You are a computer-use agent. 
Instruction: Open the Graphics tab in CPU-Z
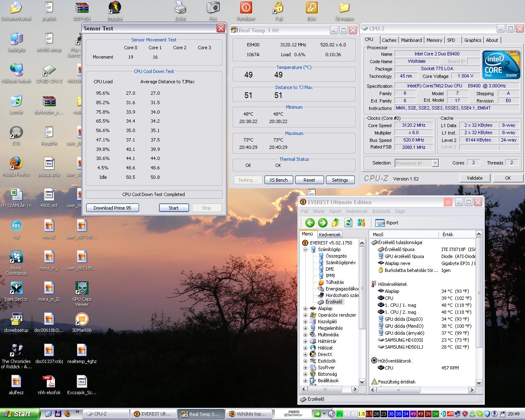click(x=472, y=40)
